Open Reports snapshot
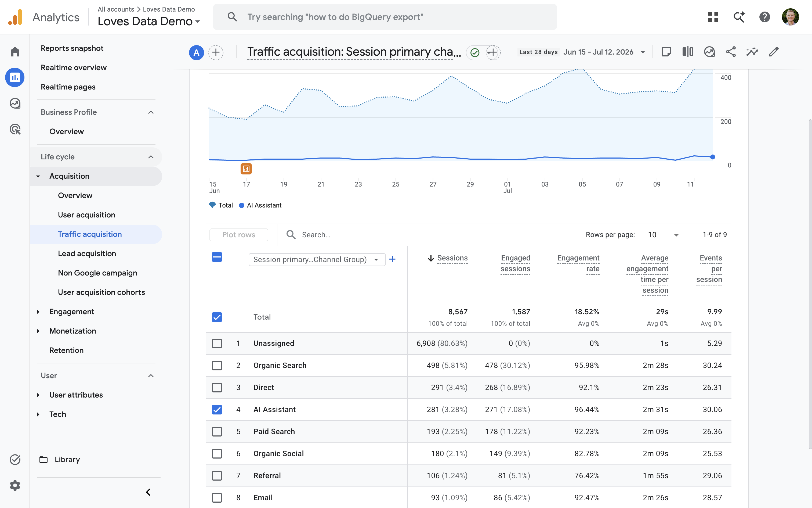This screenshot has width=812, height=508. pyautogui.click(x=72, y=48)
